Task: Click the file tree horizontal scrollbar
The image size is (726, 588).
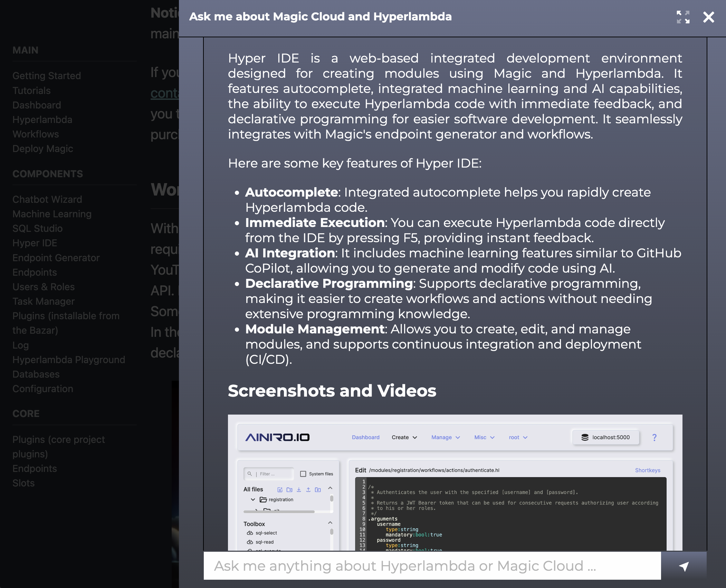Action: pos(279,512)
